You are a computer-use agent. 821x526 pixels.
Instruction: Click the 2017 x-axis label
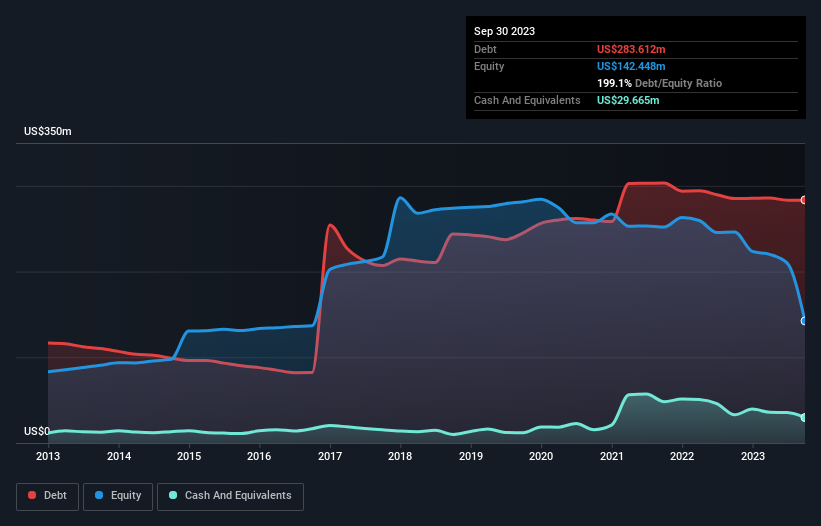pos(330,456)
